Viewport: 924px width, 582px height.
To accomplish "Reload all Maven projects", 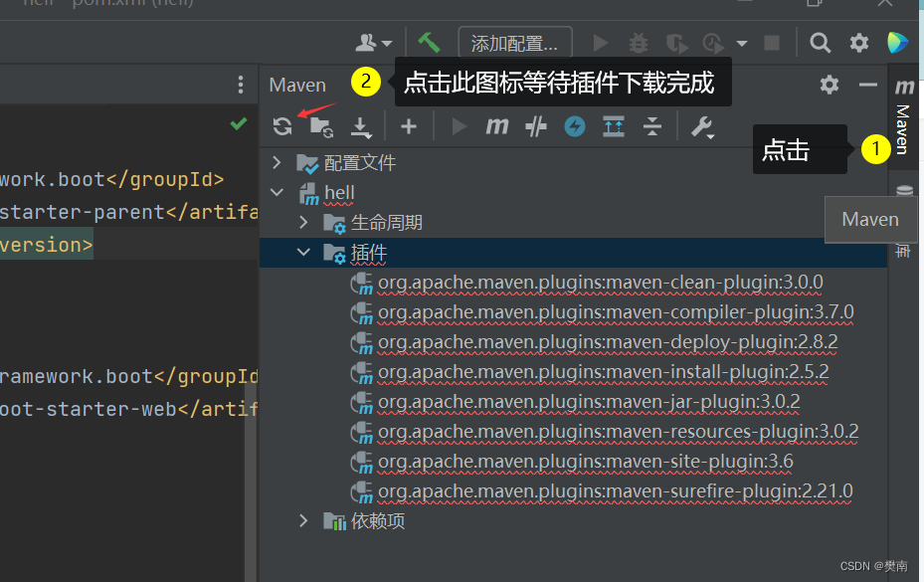I will [x=282, y=126].
